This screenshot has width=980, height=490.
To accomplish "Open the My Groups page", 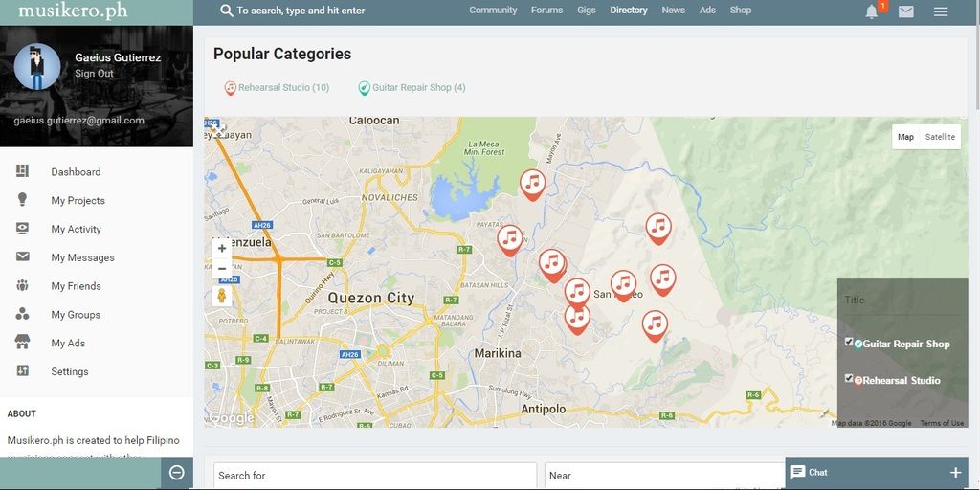I will click(x=76, y=315).
